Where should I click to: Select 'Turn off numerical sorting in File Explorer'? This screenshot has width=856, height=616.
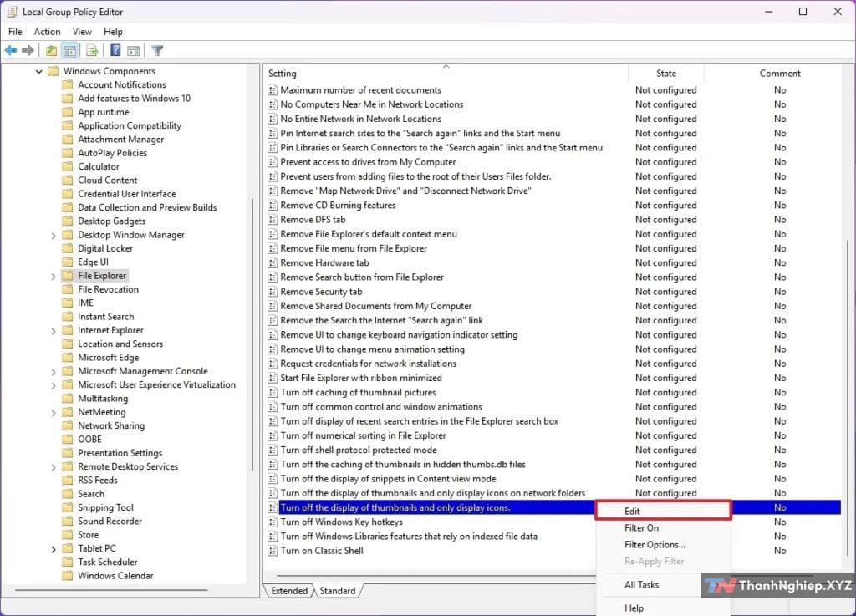pos(363,435)
